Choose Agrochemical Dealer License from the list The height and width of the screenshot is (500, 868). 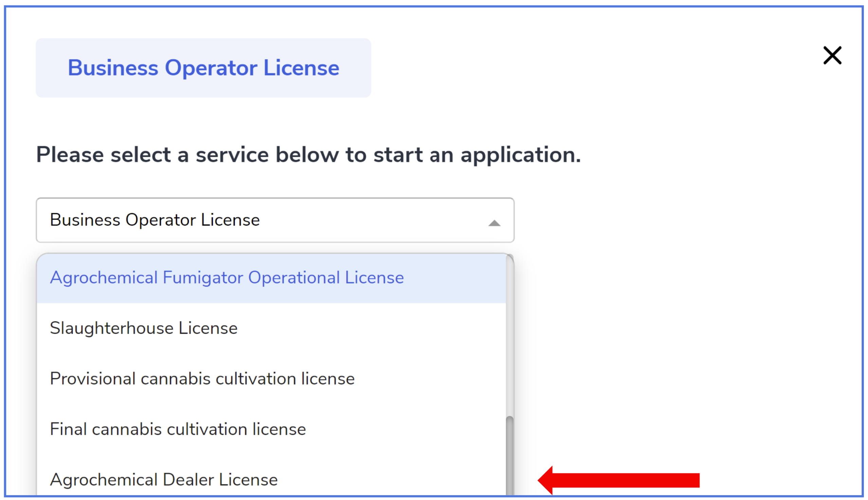(163, 479)
